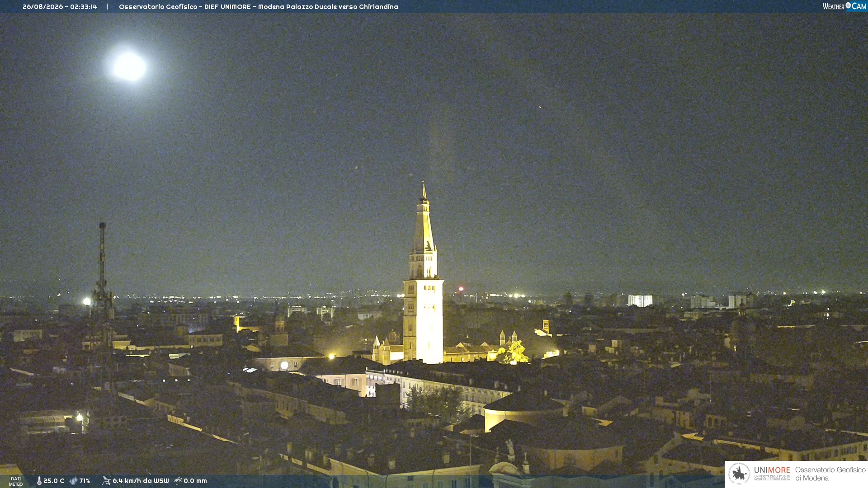Click the humidity water drops icon

click(73, 481)
